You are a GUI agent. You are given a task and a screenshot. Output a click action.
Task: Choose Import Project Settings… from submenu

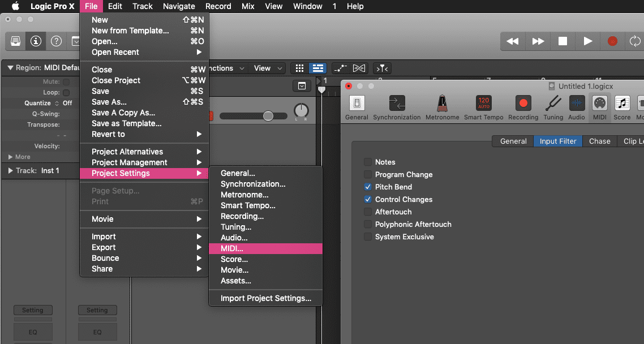pyautogui.click(x=265, y=298)
